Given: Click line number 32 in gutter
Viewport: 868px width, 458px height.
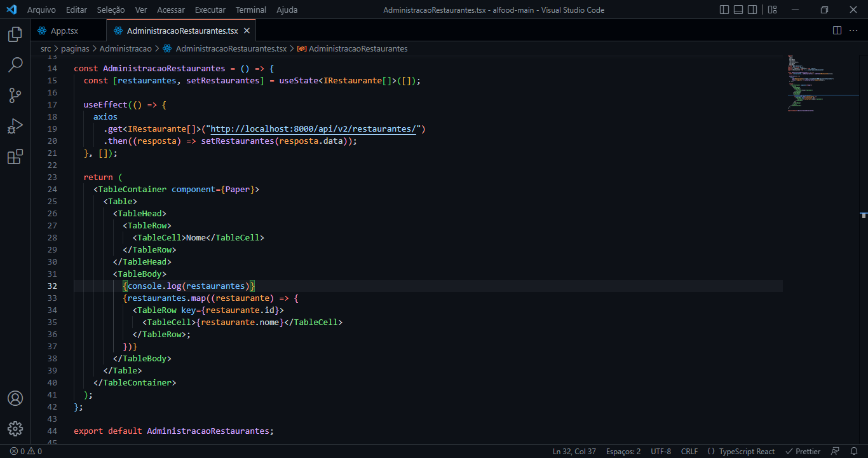Looking at the screenshot, I should click(x=53, y=286).
